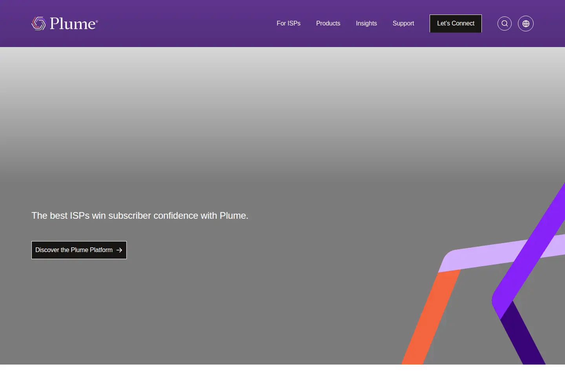Open the globe language selector icon
Screen dimensions: 565x392
(x=526, y=24)
